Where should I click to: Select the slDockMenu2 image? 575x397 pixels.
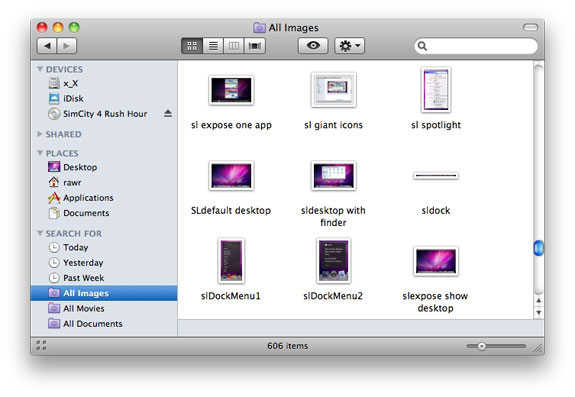click(333, 261)
